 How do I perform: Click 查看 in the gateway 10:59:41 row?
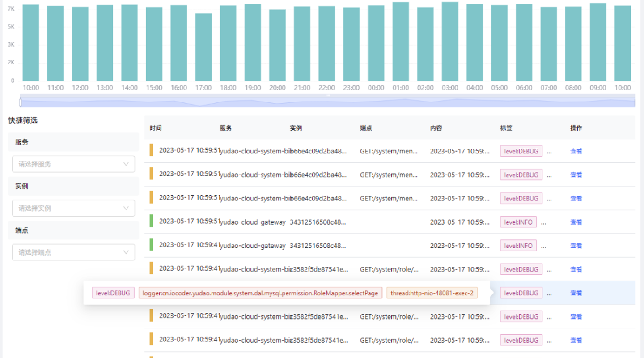576,246
